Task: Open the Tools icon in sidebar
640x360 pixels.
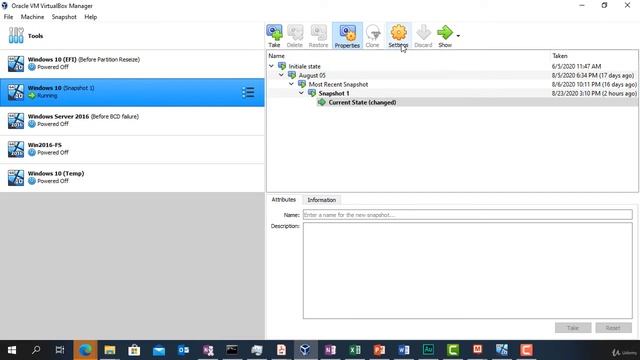Action: [16, 36]
